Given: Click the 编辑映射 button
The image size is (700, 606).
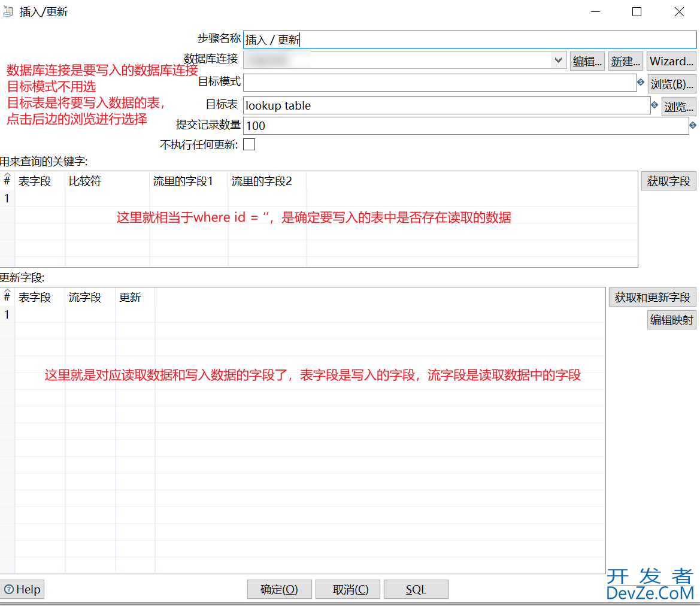Looking at the screenshot, I should point(671,320).
